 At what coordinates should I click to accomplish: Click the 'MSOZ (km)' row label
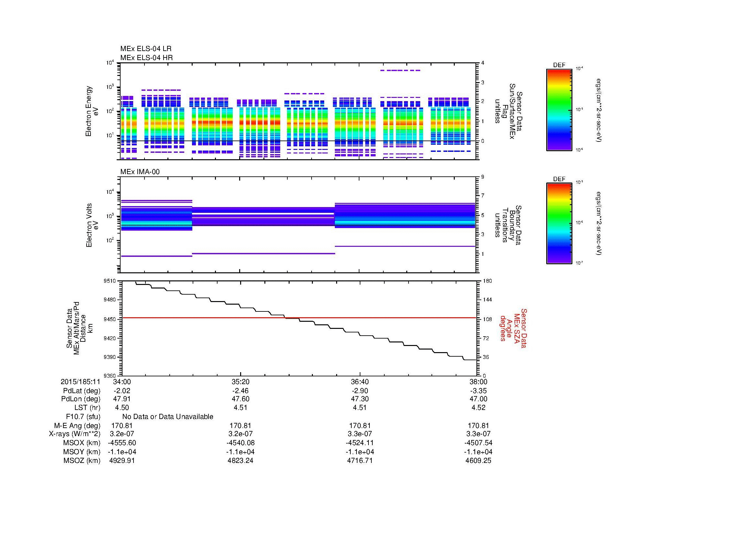[x=82, y=461]
